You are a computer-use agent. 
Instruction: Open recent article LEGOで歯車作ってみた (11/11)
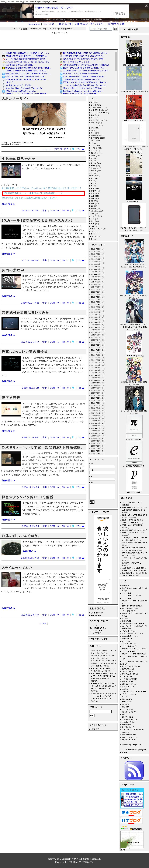[134, 530]
